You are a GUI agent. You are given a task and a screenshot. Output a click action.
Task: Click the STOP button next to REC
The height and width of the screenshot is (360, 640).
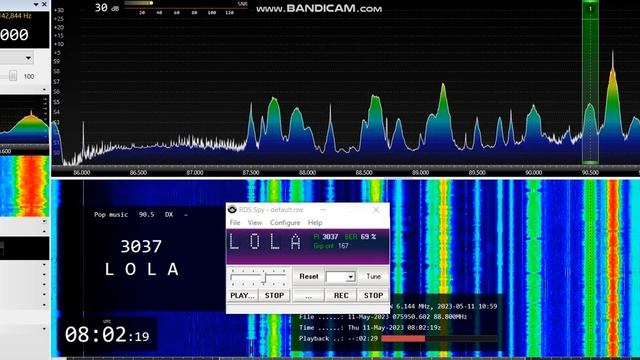click(373, 296)
